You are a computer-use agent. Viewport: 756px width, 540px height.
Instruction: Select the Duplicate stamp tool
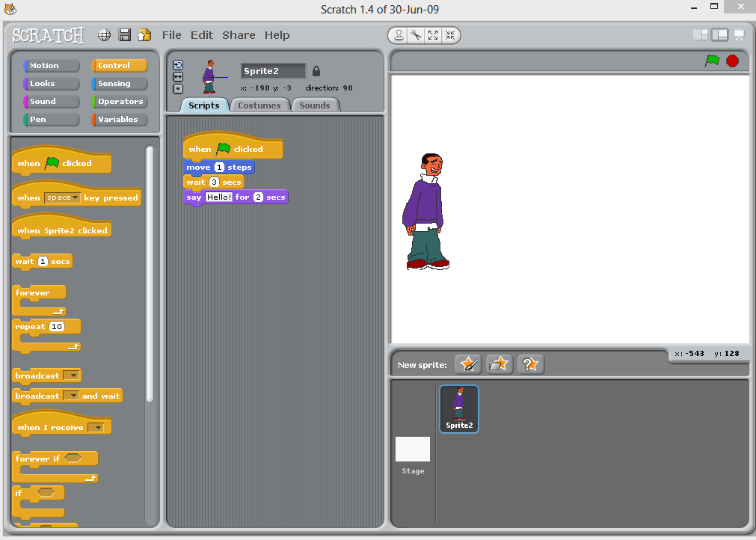tap(399, 35)
